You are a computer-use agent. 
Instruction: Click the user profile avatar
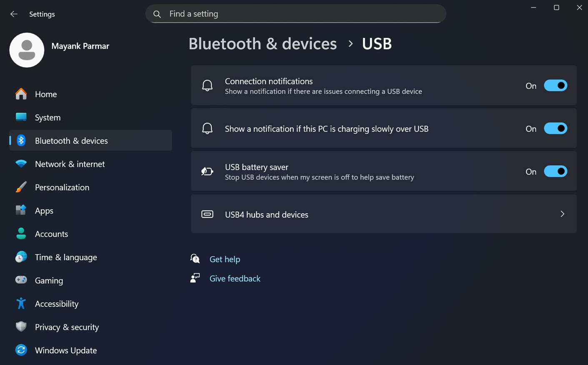[27, 50]
